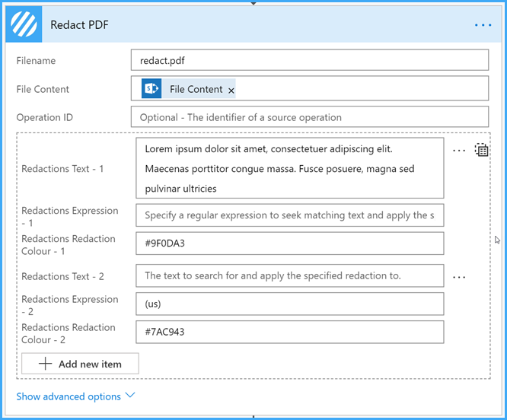Click the Operation ID label
The width and height of the screenshot is (507, 420).
45,117
